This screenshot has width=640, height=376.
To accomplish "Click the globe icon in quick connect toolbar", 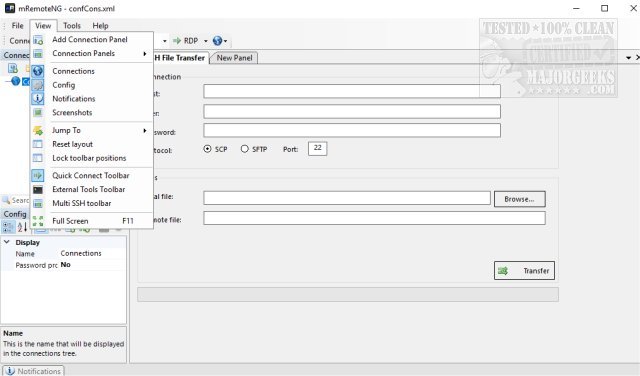I will coord(218,40).
